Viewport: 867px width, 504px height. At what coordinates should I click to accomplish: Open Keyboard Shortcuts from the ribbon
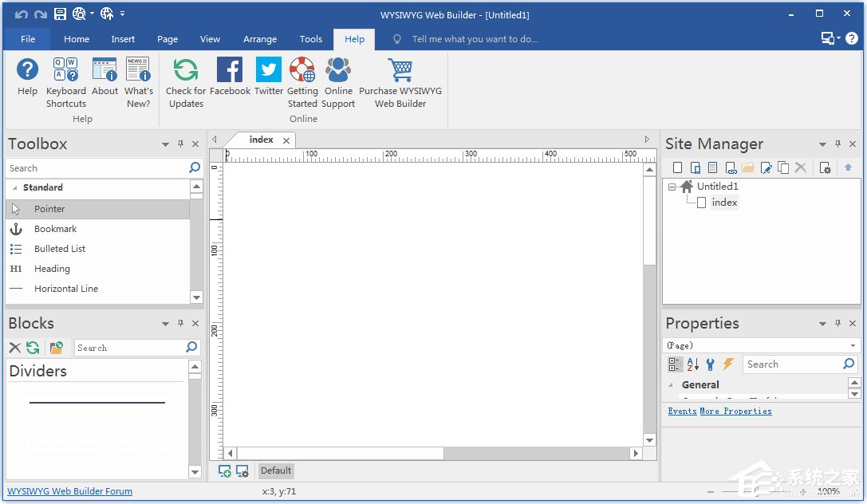[65, 71]
